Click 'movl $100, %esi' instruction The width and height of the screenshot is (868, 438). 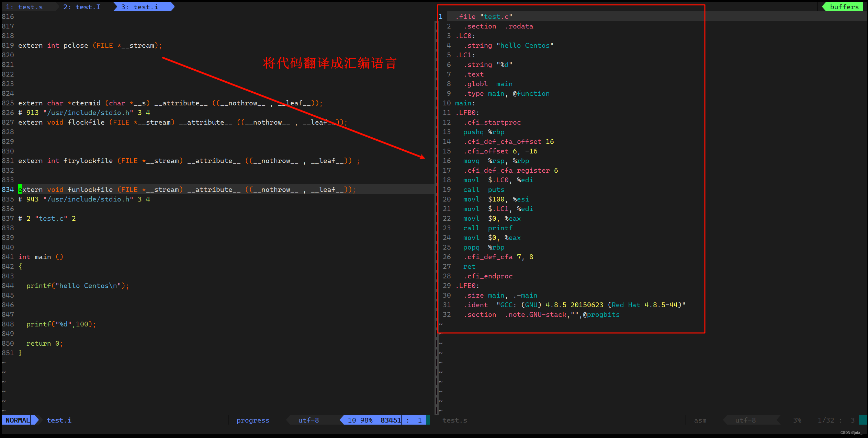click(x=496, y=199)
